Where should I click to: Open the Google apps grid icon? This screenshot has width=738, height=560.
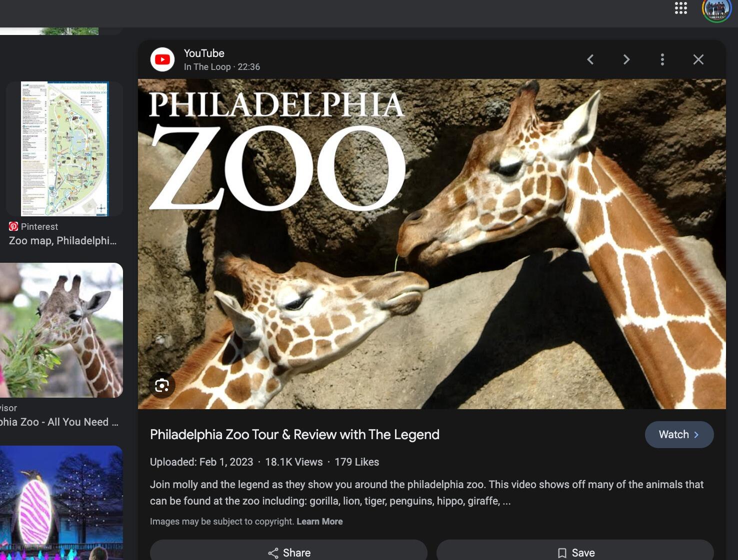click(681, 8)
